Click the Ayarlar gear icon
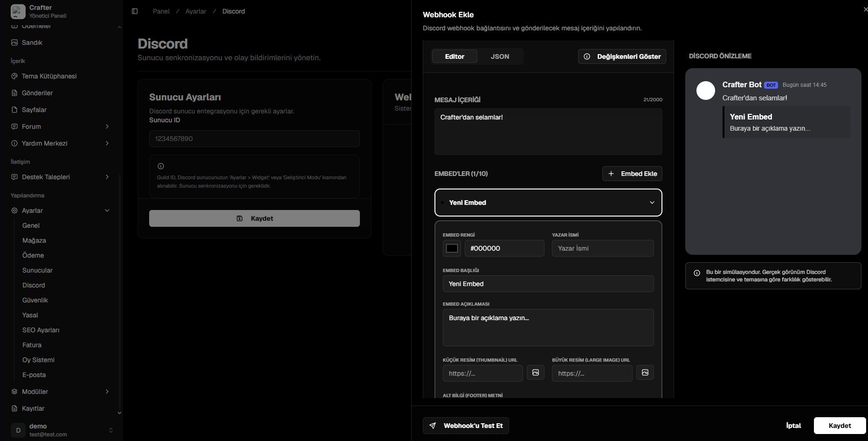Screen dimensions: 868x441 (14, 210)
